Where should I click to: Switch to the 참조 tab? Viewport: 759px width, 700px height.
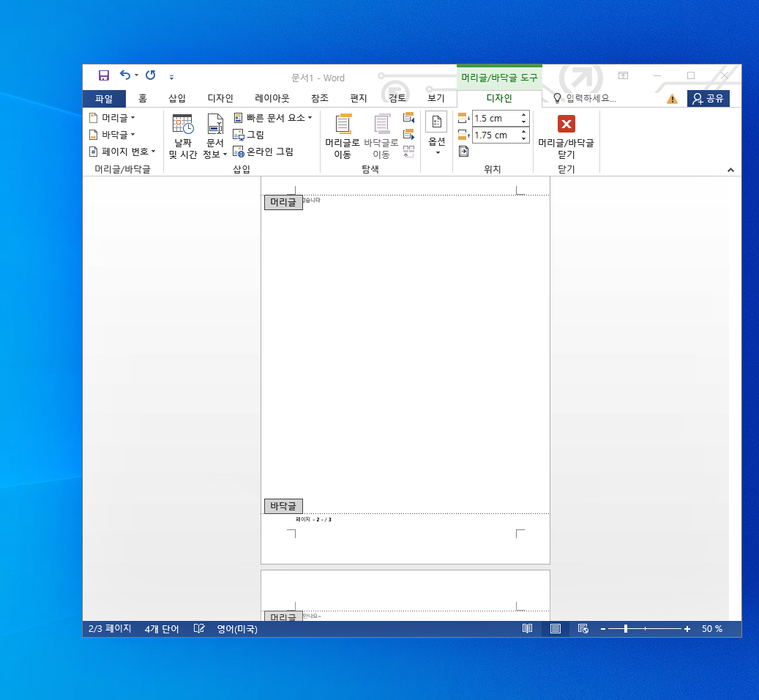[319, 98]
